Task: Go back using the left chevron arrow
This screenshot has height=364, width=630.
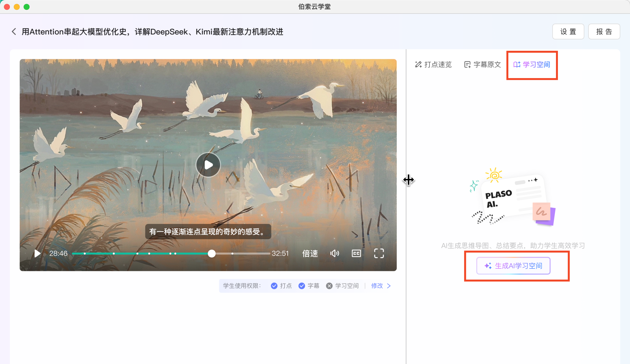Action: [14, 32]
